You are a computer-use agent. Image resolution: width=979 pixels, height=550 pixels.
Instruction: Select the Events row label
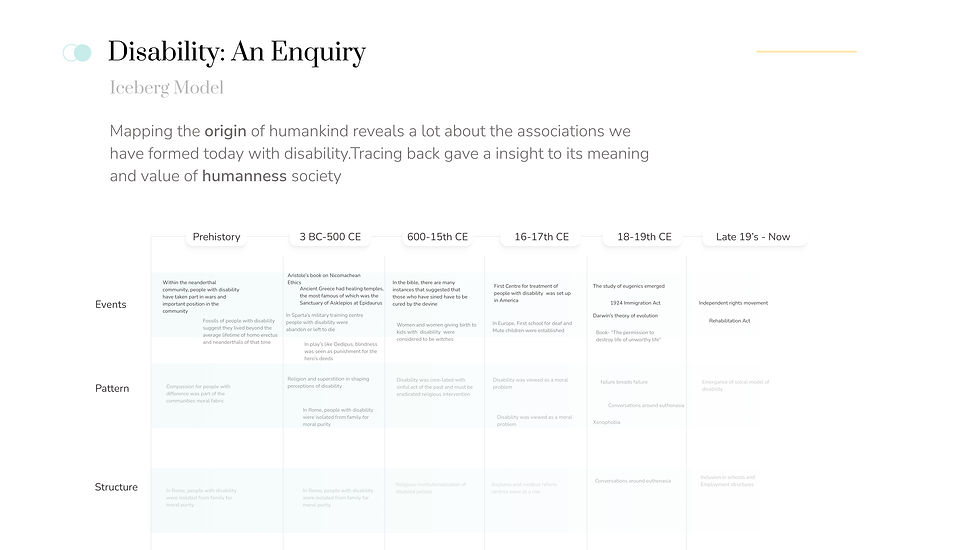(x=111, y=304)
